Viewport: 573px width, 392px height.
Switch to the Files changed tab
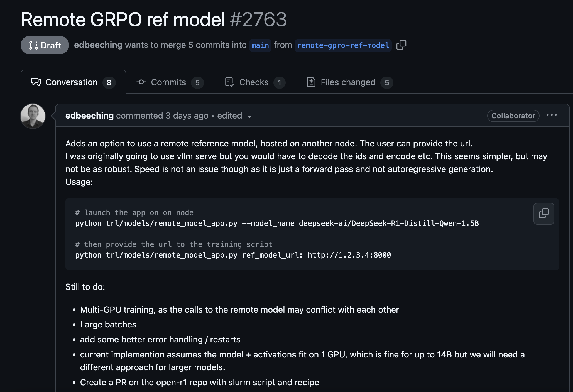348,82
